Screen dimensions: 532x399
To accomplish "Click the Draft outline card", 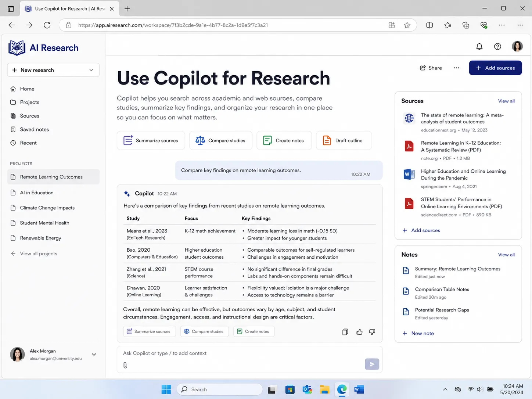I will click(x=344, y=140).
